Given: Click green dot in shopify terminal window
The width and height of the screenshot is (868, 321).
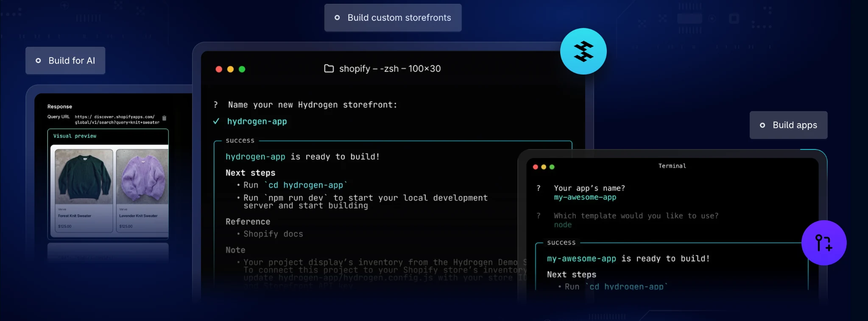Looking at the screenshot, I should coord(242,69).
